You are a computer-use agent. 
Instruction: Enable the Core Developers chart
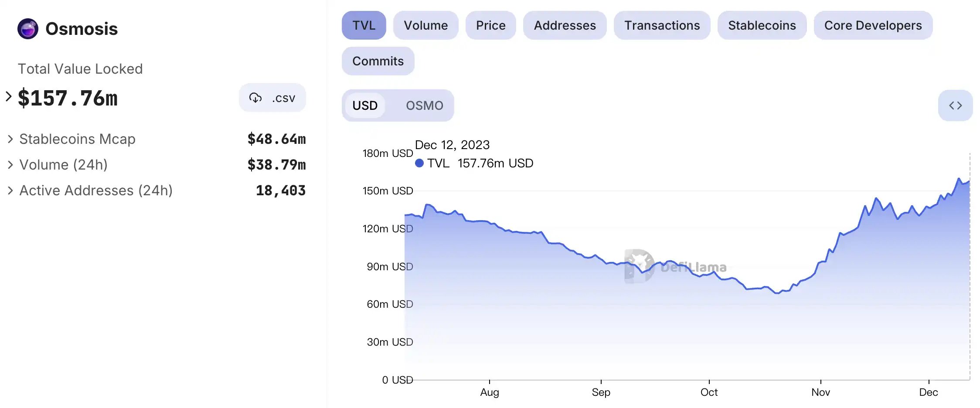click(x=873, y=25)
